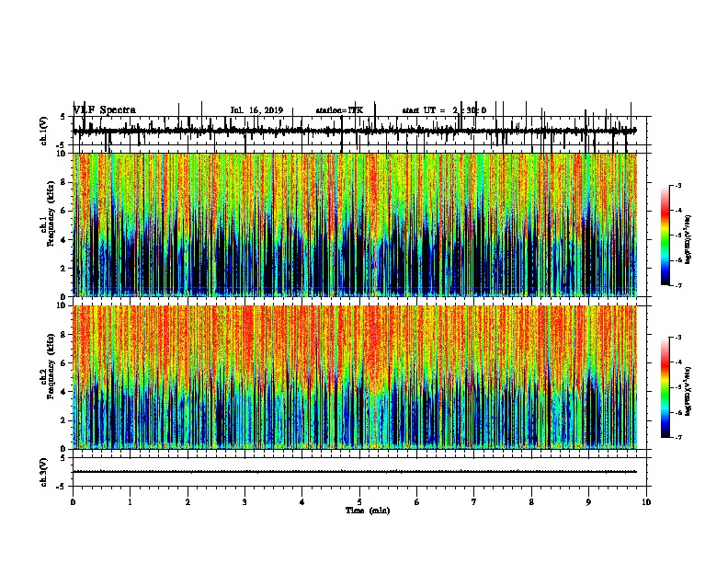Click the "station=ITK" header label
The image size is (728, 563).
coord(339,110)
